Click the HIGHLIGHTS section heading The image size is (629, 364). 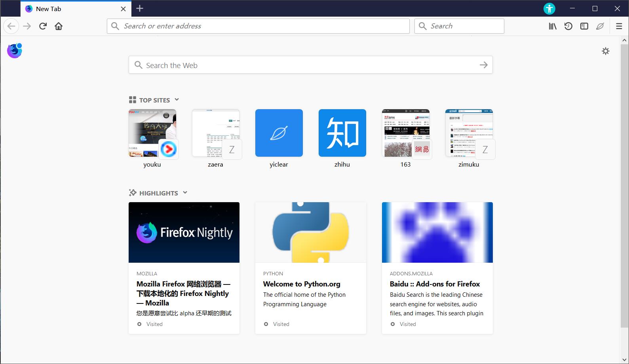pyautogui.click(x=158, y=193)
